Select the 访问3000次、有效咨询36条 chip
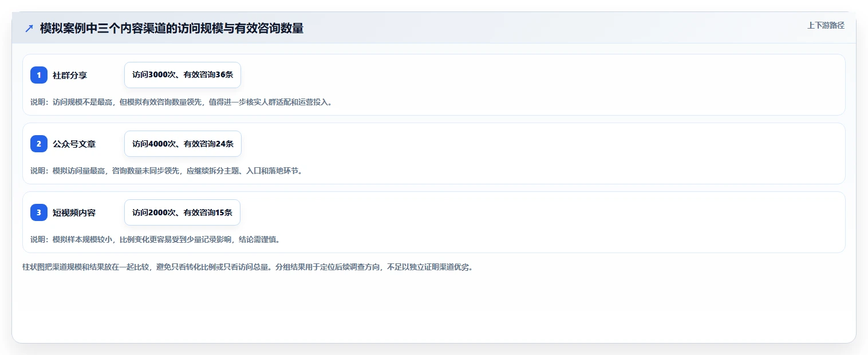This screenshot has height=355, width=868. pyautogui.click(x=183, y=75)
